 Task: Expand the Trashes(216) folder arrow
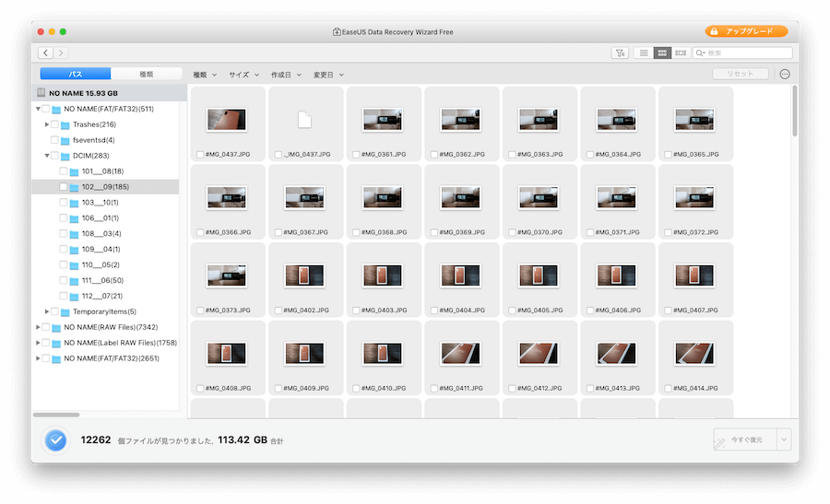[x=47, y=124]
